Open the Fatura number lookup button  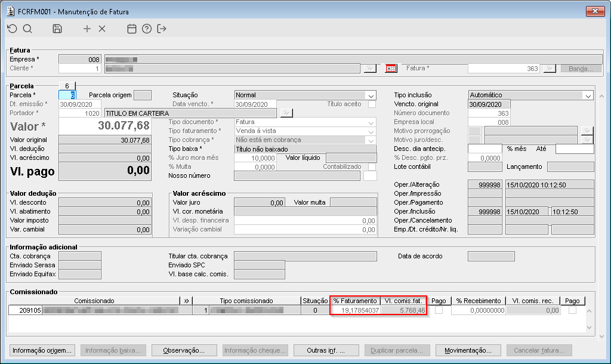coord(550,69)
